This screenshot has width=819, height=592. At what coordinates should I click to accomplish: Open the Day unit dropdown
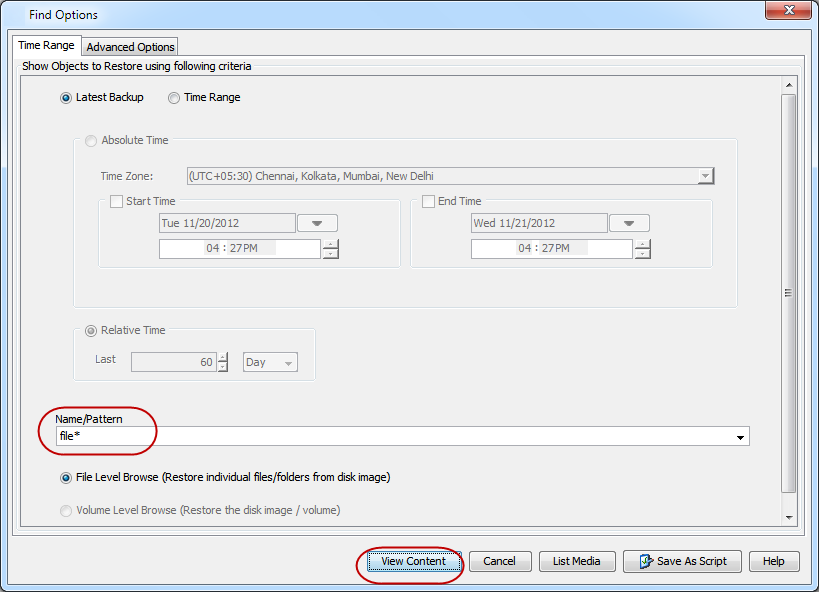[270, 363]
